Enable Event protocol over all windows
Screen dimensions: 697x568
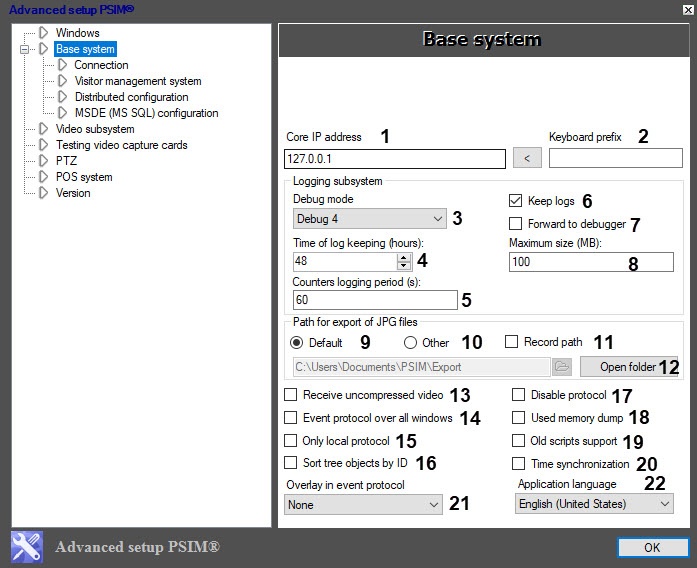(290, 418)
